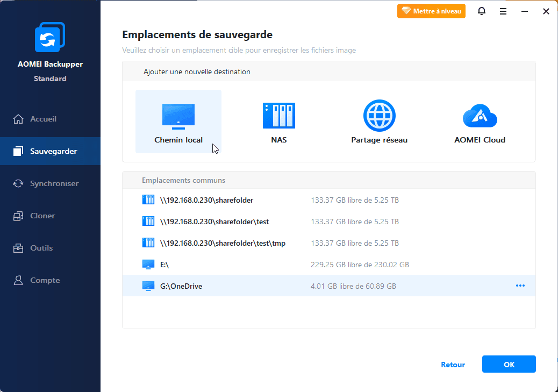558x392 pixels.
Task: Open the notifications bell icon
Action: pos(482,11)
